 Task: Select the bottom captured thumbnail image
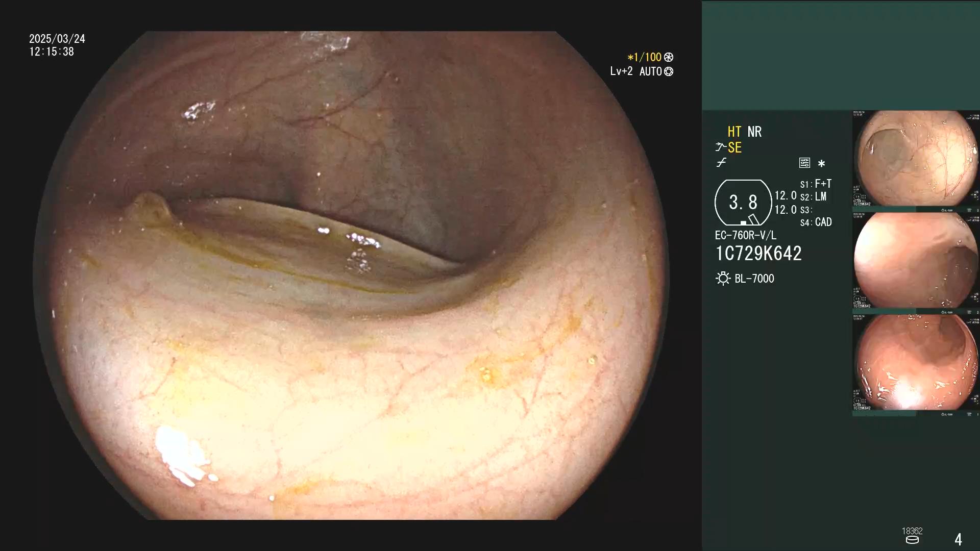[916, 363]
